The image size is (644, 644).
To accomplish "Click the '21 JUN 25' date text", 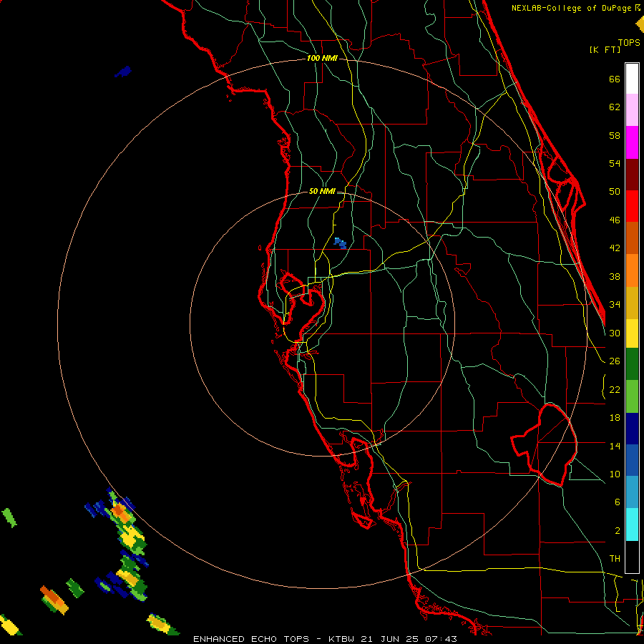I will [x=390, y=639].
